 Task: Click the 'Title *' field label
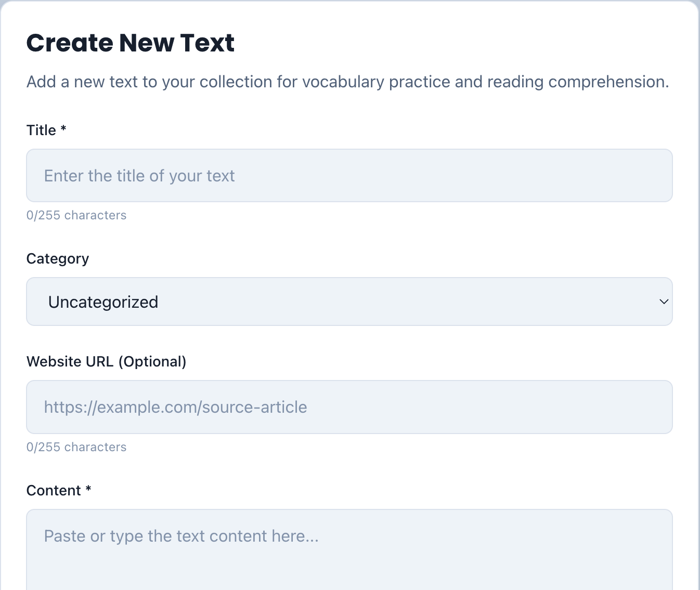(46, 130)
